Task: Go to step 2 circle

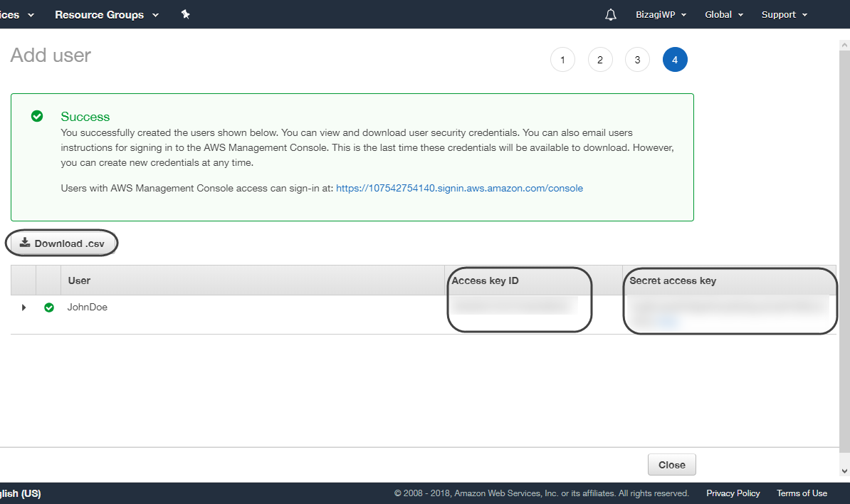Action: [600, 60]
